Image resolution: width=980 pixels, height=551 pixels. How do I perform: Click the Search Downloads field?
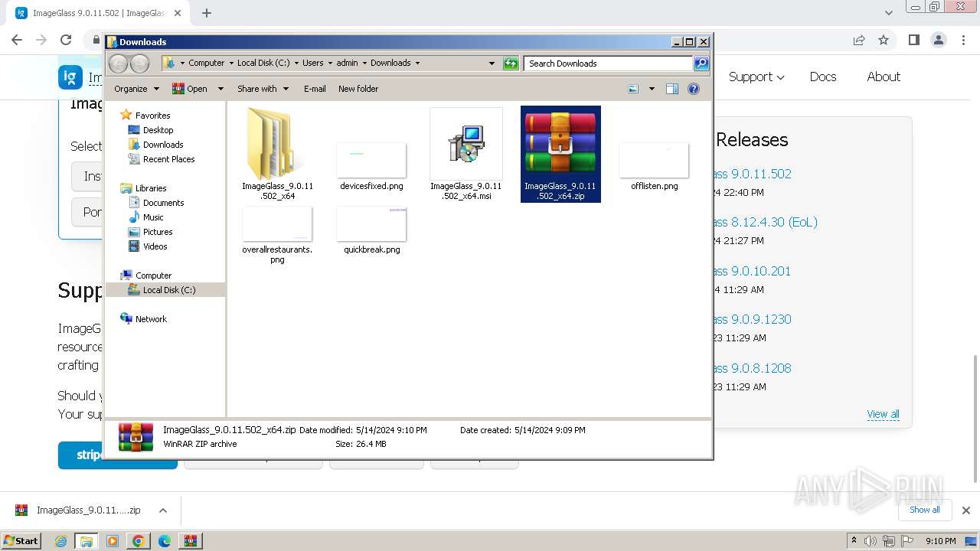pos(609,64)
